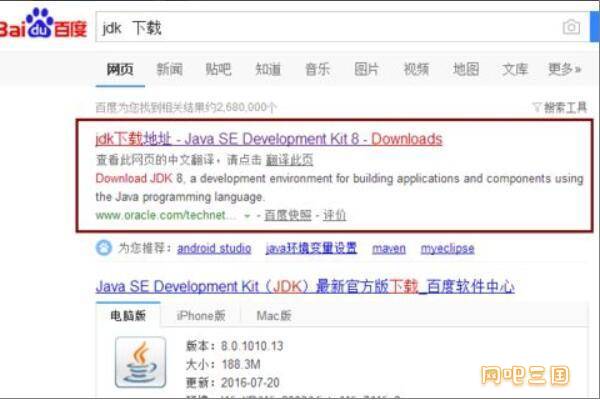
Task: Switch to the iPhone版 tab
Action: pyautogui.click(x=201, y=316)
